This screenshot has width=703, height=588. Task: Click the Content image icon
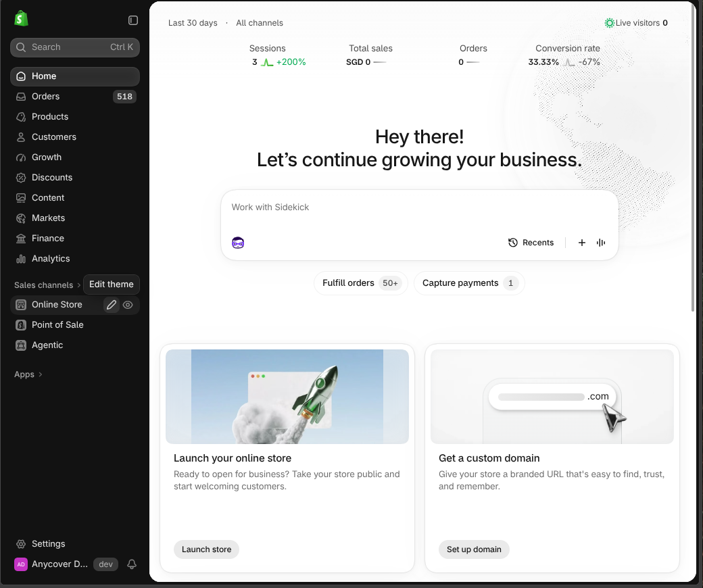click(x=21, y=197)
